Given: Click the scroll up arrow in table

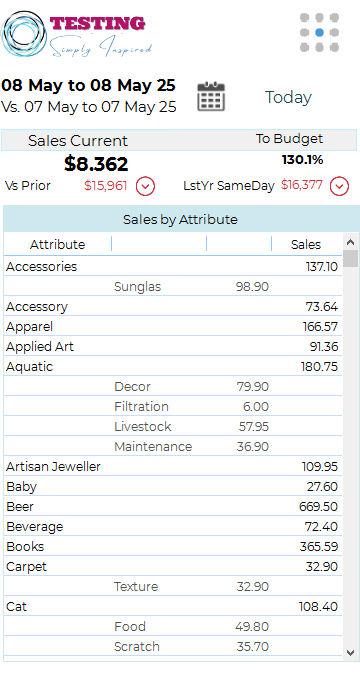Looking at the screenshot, I should (x=351, y=242).
